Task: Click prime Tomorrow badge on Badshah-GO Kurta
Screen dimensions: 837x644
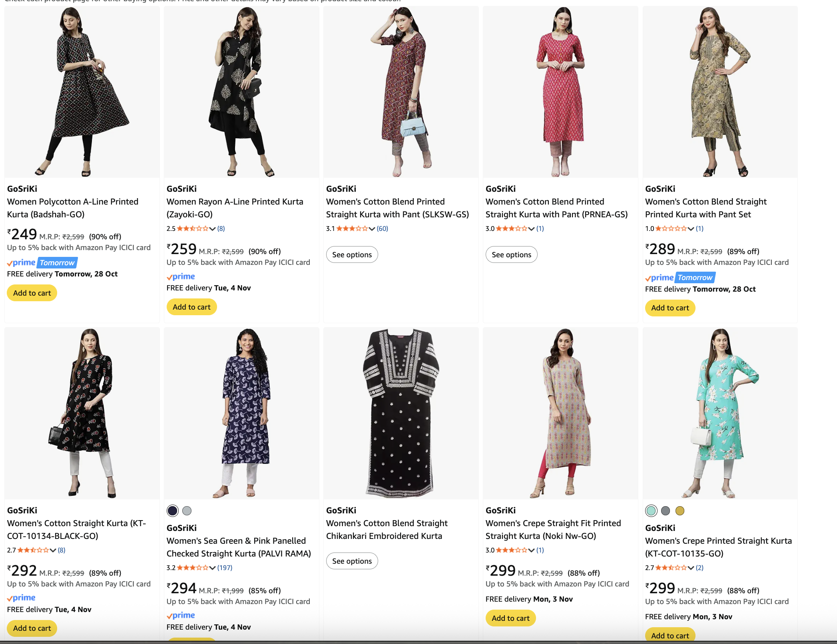Action: (42, 262)
